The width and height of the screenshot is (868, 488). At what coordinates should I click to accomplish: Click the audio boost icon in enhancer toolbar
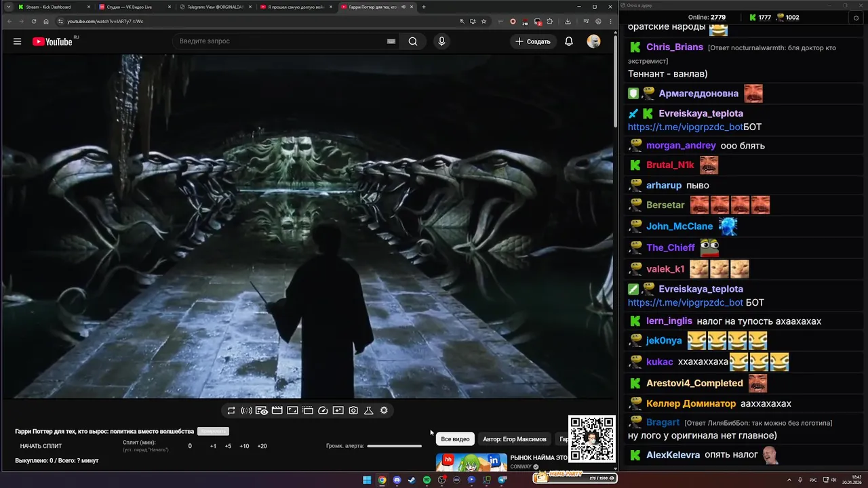[246, 410]
